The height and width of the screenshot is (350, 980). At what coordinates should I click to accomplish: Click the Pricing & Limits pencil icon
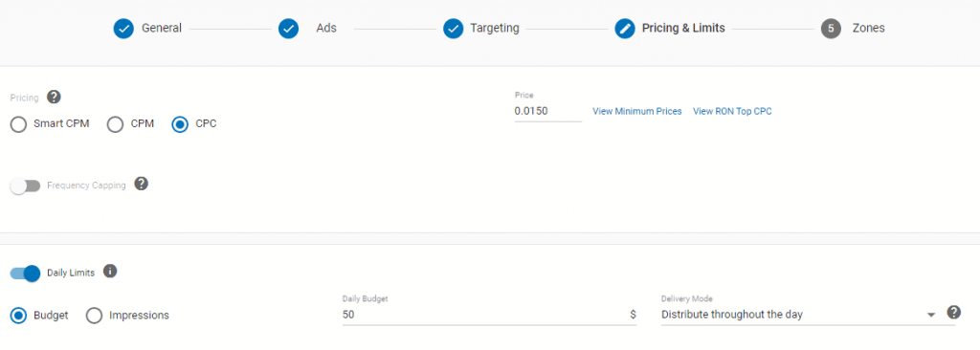tap(625, 29)
